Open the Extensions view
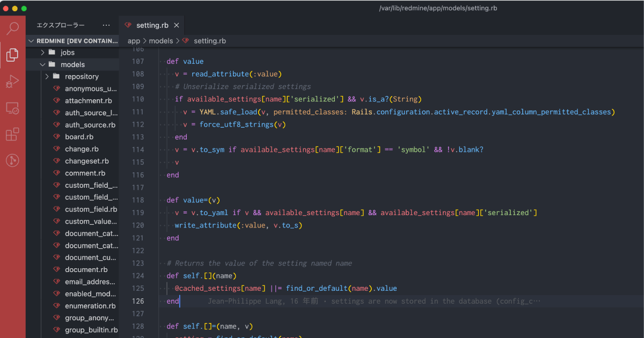Viewport: 644px width, 338px height. pos(12,134)
